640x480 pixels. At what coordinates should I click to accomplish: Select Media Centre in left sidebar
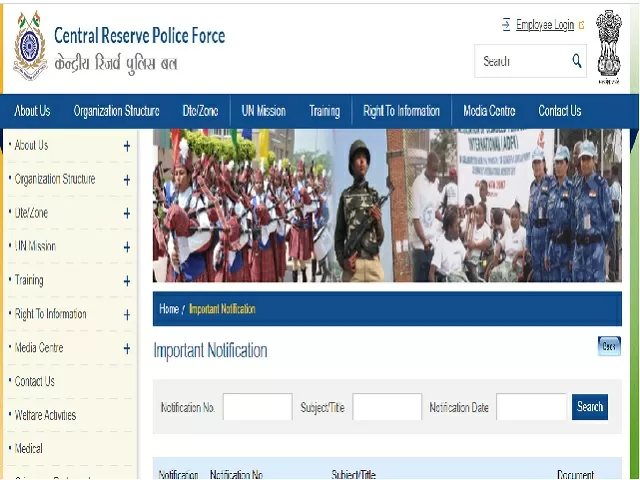coord(39,348)
